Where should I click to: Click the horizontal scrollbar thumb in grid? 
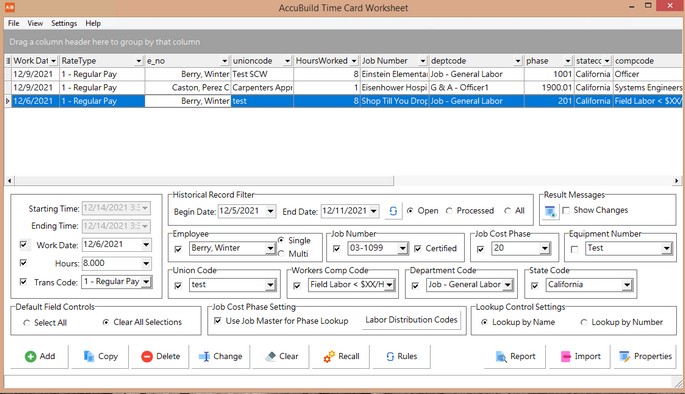pos(204,180)
